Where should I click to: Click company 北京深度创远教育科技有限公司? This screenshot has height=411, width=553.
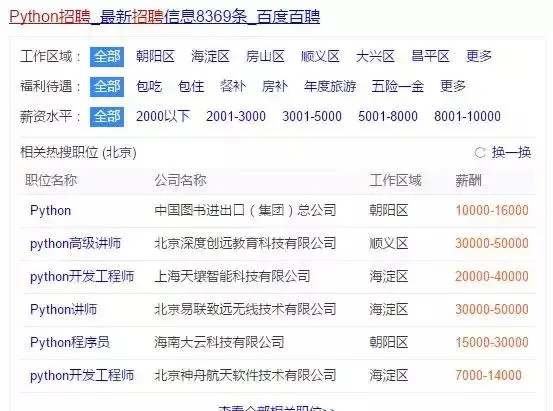click(245, 243)
